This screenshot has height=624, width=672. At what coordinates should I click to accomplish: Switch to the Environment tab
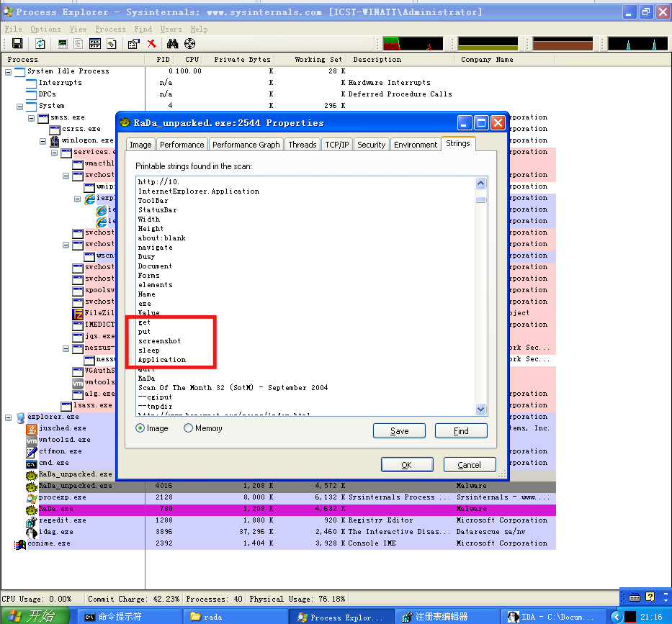(x=416, y=145)
